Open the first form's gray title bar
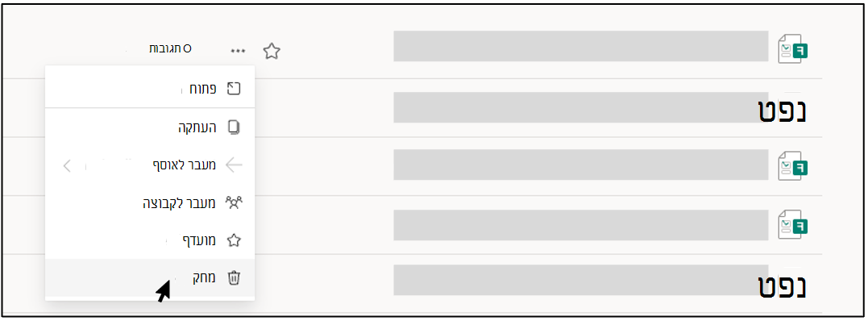Screen dimensions: 868x321 (581, 46)
